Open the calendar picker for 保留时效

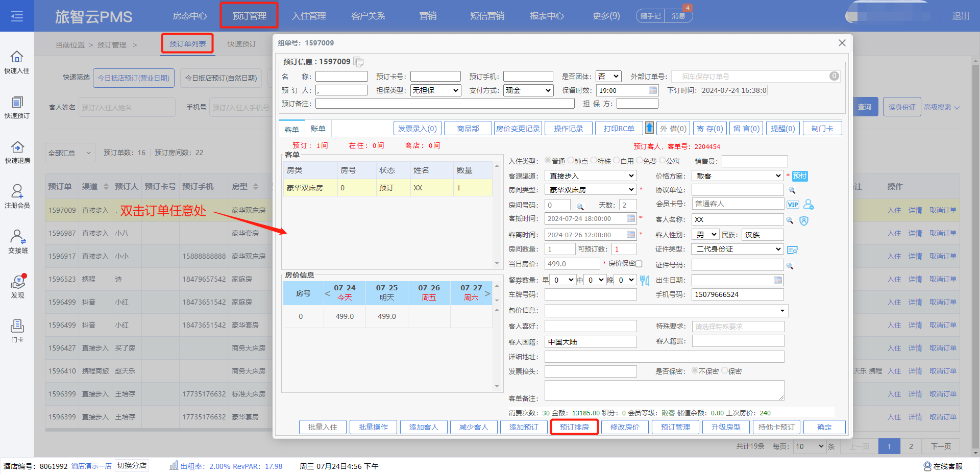653,90
